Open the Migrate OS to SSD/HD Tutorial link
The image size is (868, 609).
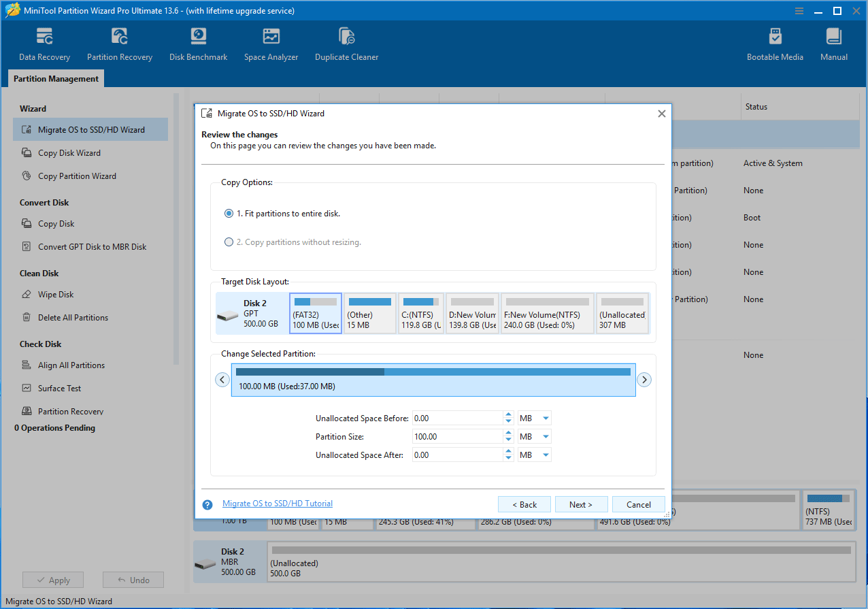click(x=278, y=504)
